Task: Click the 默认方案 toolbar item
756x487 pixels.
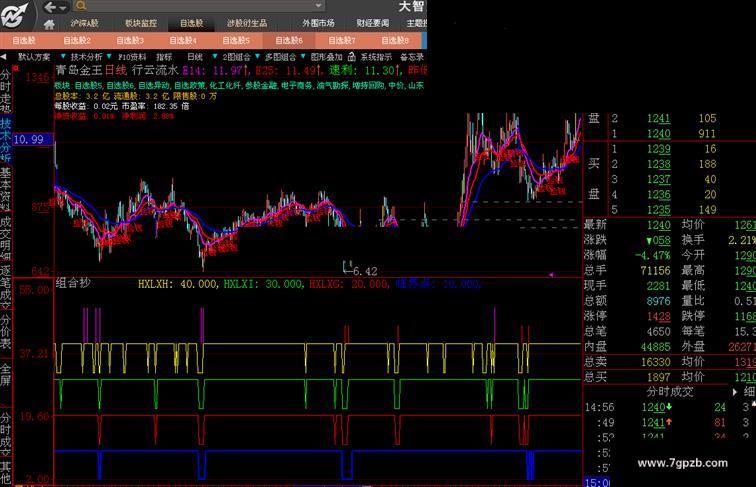Action: (34, 57)
